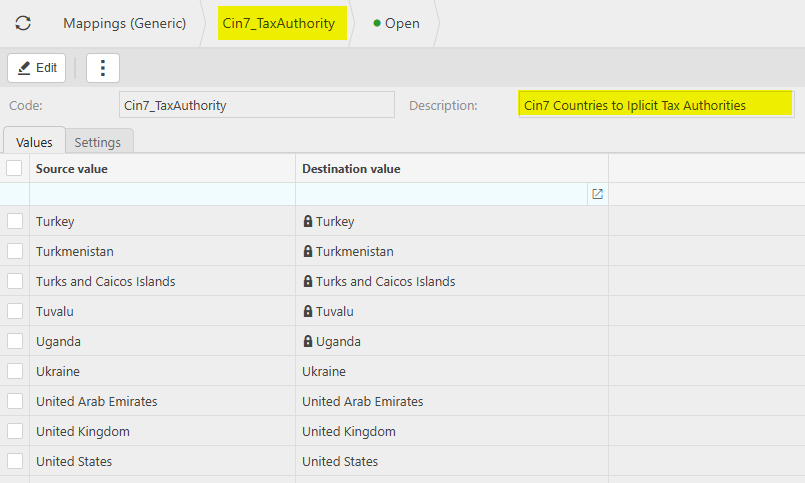
Task: Click lock icon next to Uganda destination
Action: (x=308, y=342)
